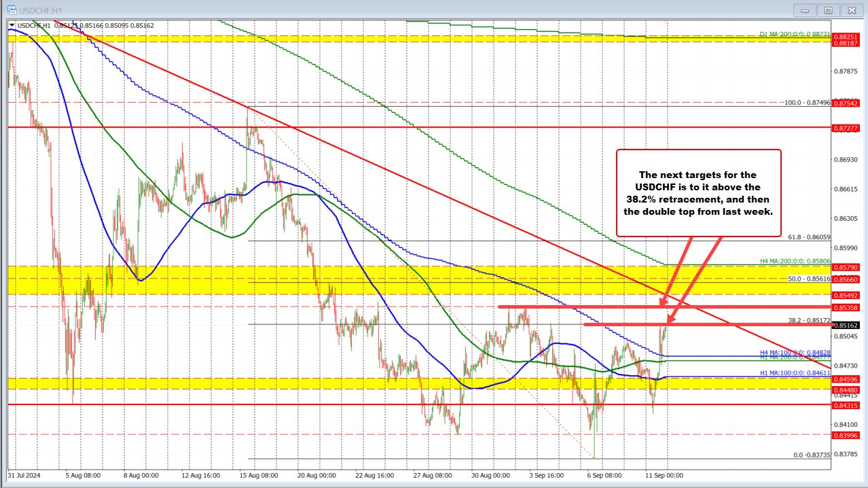Select the red-bordered next targets annotation box
This screenshot has width=868, height=488.
[x=698, y=193]
